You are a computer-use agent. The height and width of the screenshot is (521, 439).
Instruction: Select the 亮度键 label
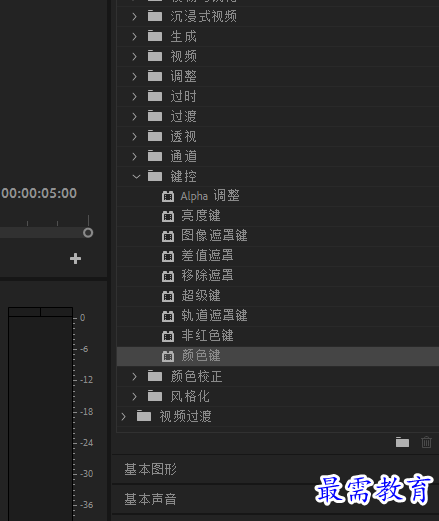click(x=201, y=216)
